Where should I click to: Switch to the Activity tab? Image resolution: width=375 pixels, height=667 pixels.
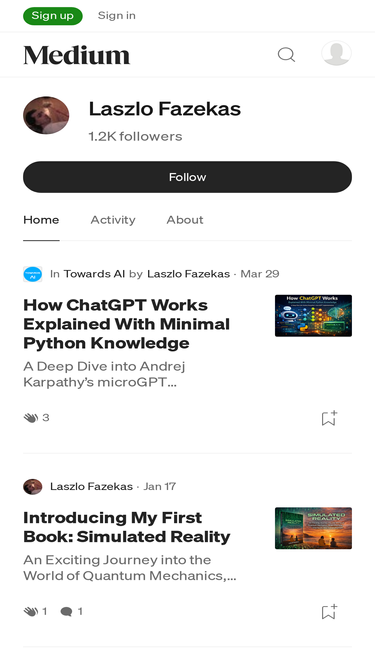tap(113, 219)
